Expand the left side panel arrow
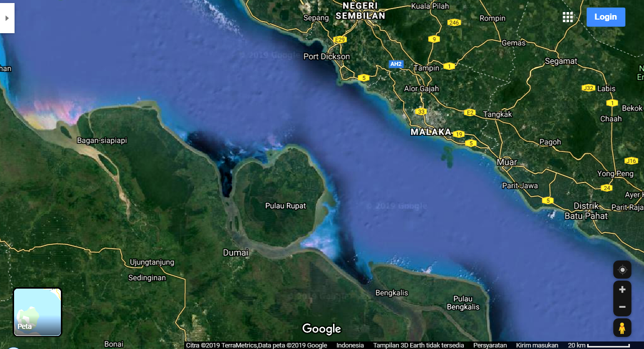The image size is (644, 349). (7, 18)
